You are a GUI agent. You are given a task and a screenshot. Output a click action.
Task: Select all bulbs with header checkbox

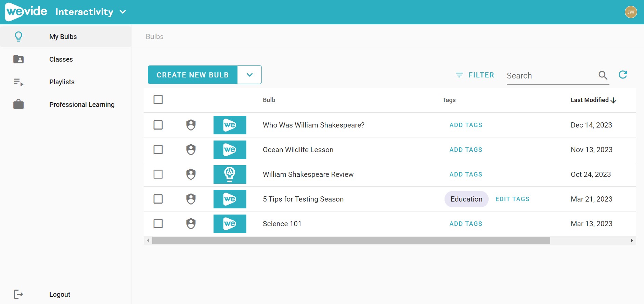click(x=158, y=100)
